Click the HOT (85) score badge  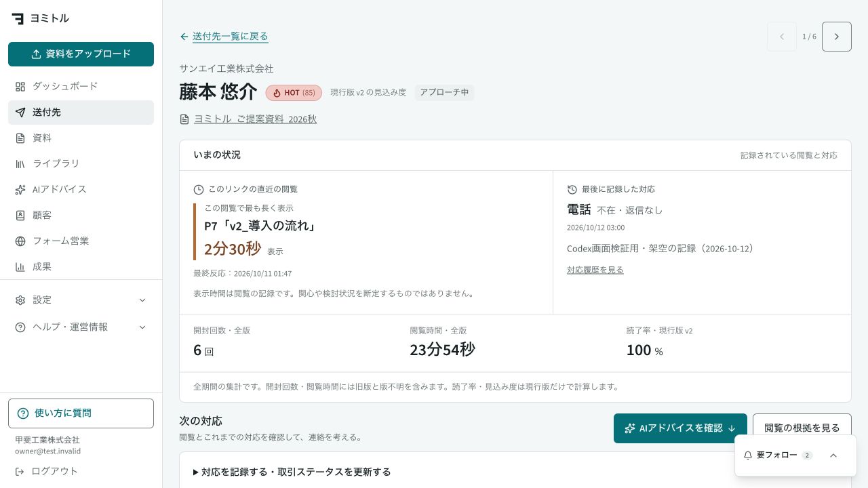[x=294, y=93]
